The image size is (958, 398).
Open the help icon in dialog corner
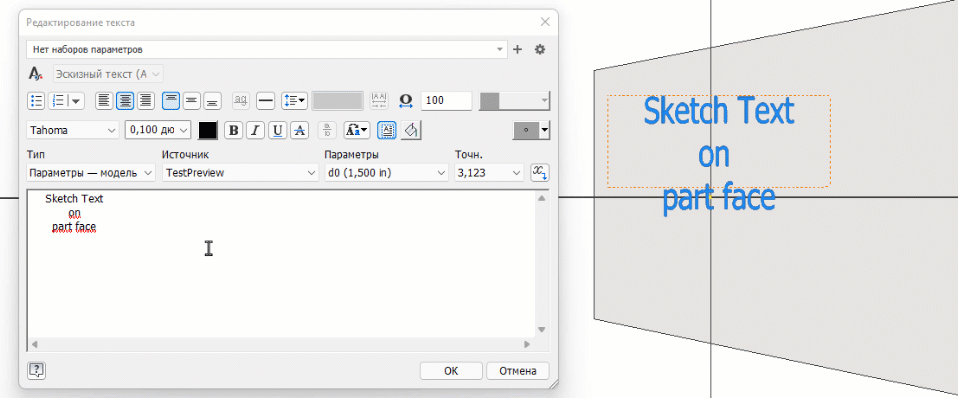tap(37, 370)
